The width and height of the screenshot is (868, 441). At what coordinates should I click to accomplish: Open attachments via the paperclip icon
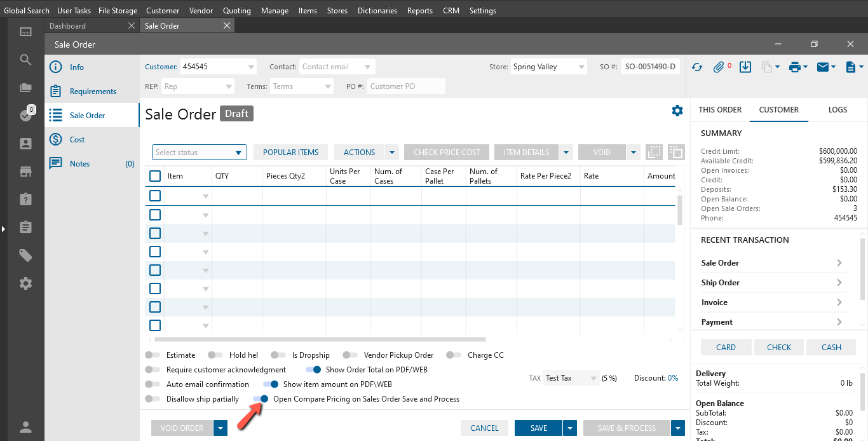pyautogui.click(x=719, y=67)
